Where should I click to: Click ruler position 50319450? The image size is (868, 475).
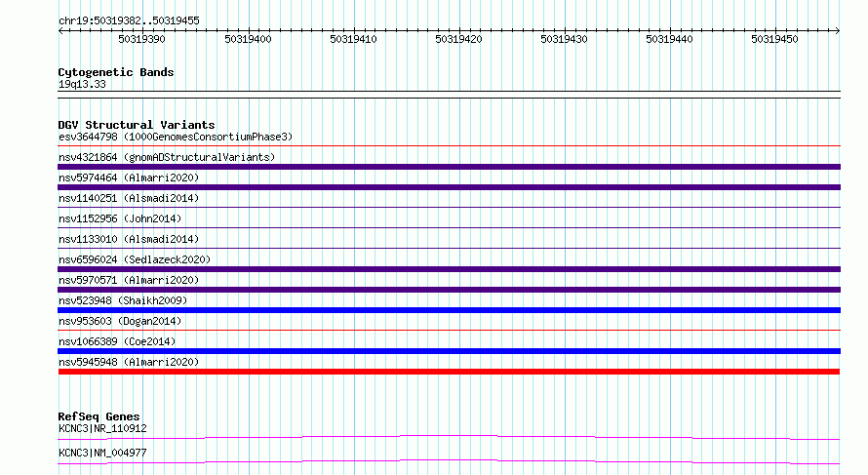774,39
